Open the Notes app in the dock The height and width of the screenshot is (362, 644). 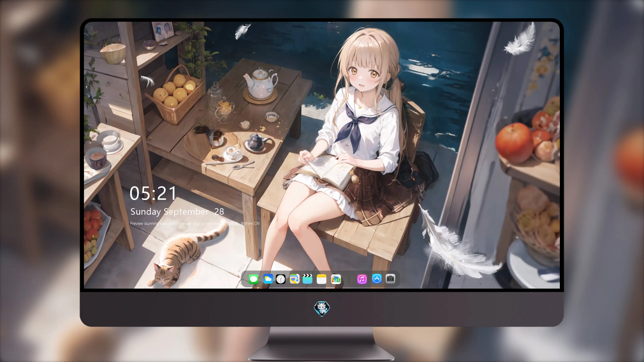(x=321, y=279)
